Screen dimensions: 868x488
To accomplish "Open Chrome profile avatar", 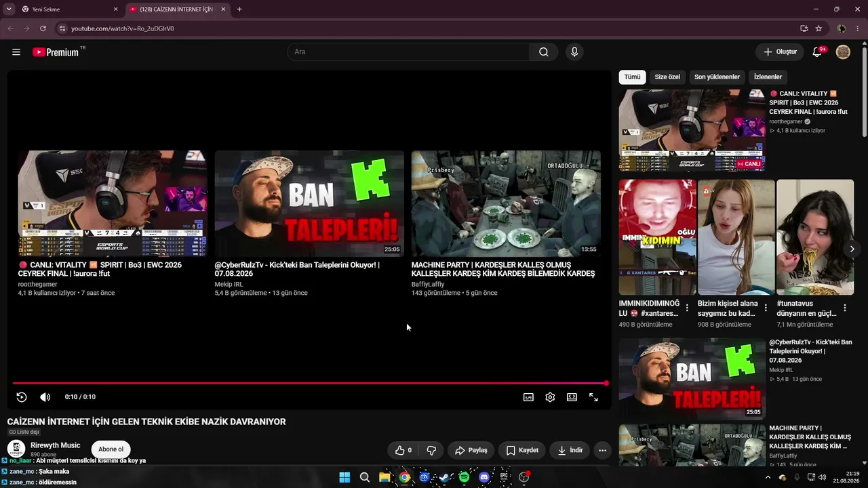I will point(842,28).
